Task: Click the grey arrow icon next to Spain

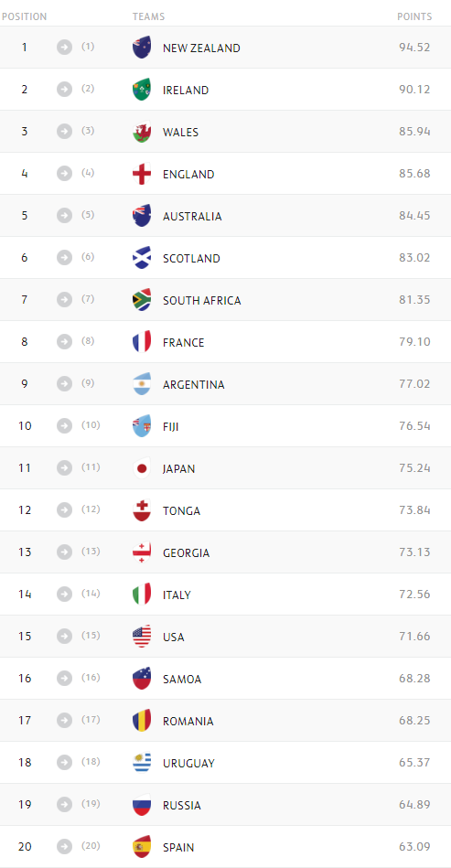Action: (65, 846)
